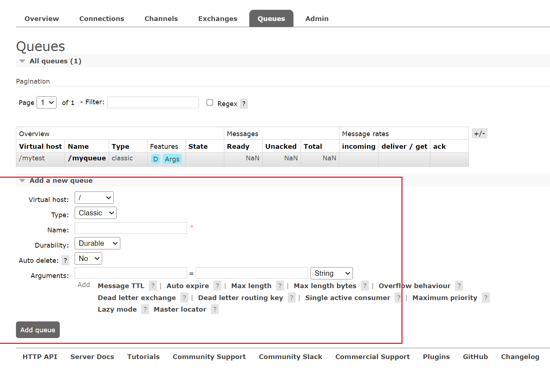Open the Auto delete dropdown

click(x=88, y=258)
